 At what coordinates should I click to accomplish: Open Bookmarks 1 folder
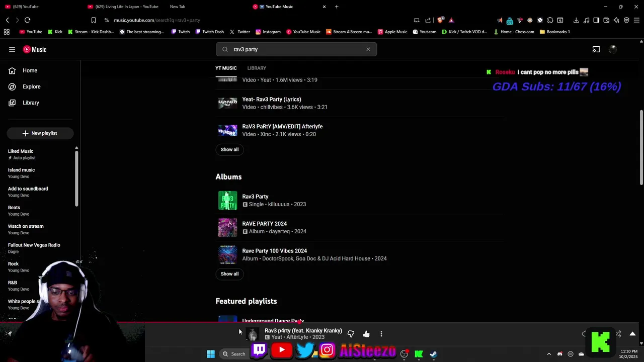tap(554, 32)
